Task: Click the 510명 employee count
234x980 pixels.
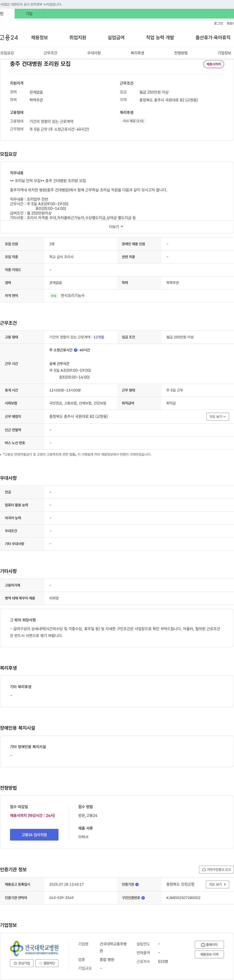Action: 163,961
